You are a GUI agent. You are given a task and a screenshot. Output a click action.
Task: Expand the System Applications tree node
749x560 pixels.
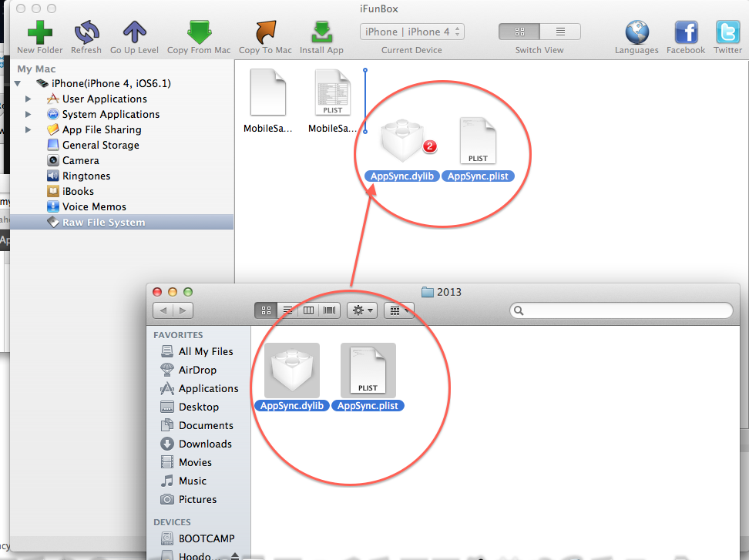click(29, 114)
